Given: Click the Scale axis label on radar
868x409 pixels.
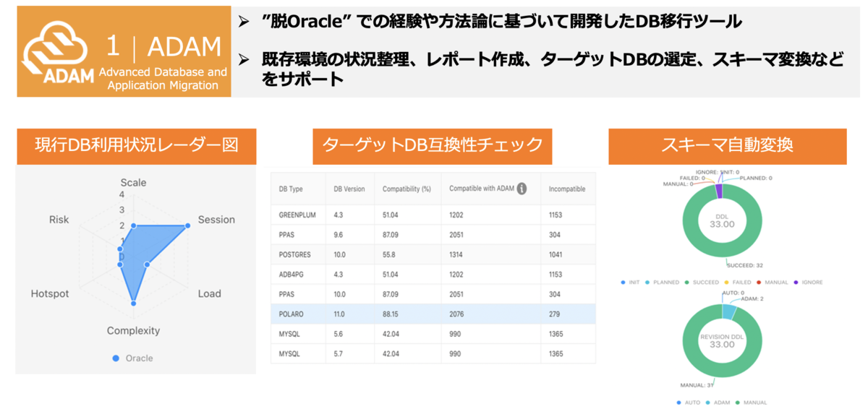Looking at the screenshot, I should pos(133,182).
